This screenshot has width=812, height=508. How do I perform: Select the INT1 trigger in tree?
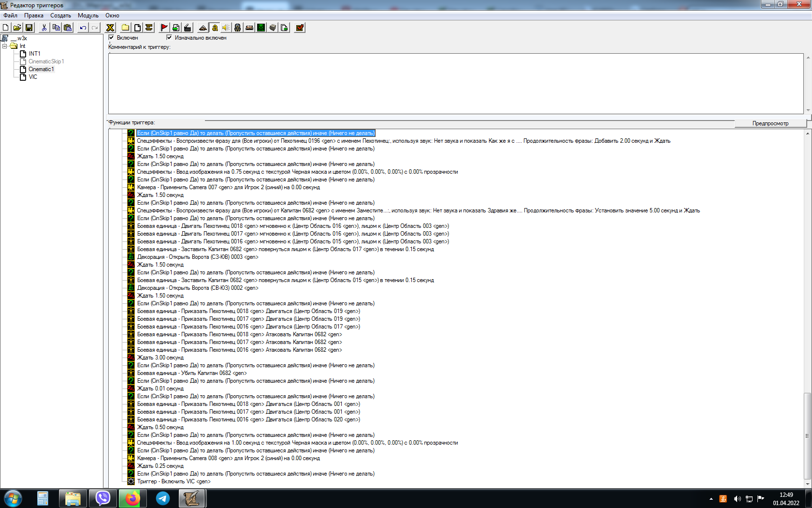(x=34, y=54)
